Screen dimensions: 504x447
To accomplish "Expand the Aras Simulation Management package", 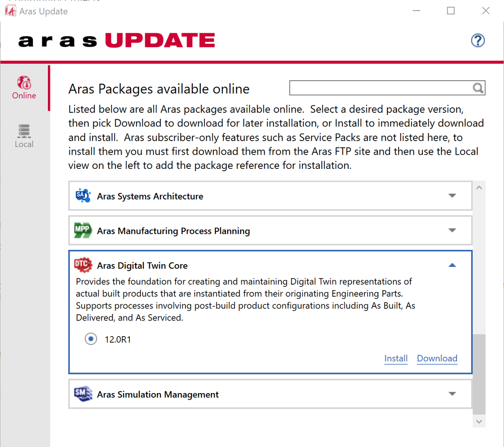I will (x=452, y=394).
